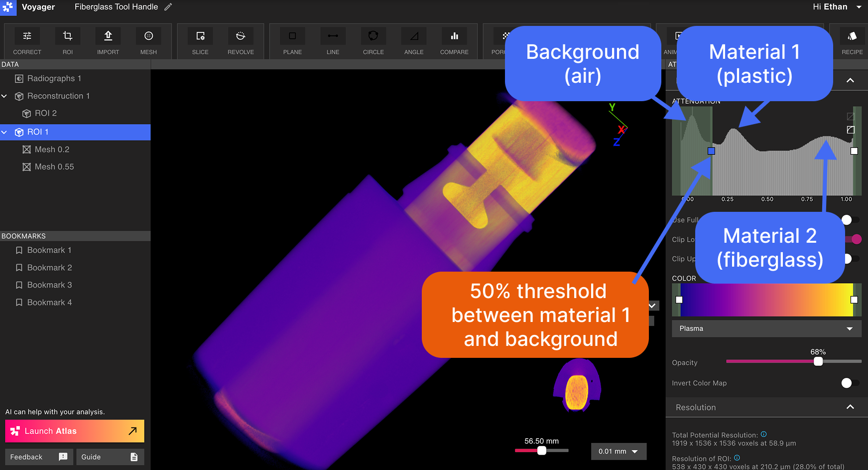The height and width of the screenshot is (470, 868).
Task: Select the CIRCLE measurement tool
Action: [373, 41]
